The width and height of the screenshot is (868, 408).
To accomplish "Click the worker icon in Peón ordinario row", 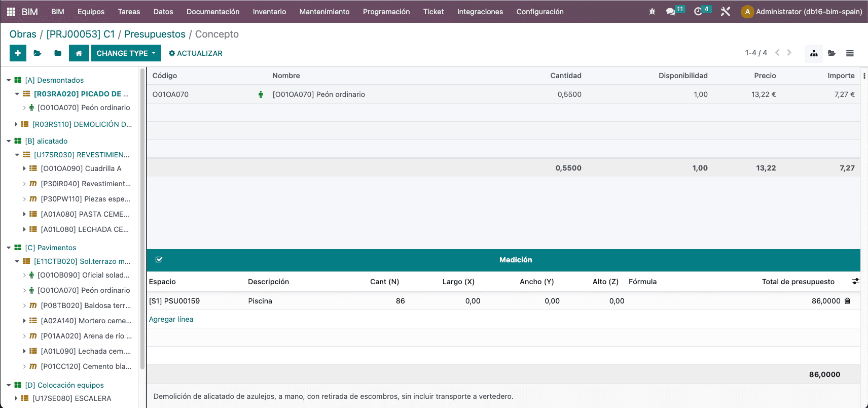I will point(261,94).
